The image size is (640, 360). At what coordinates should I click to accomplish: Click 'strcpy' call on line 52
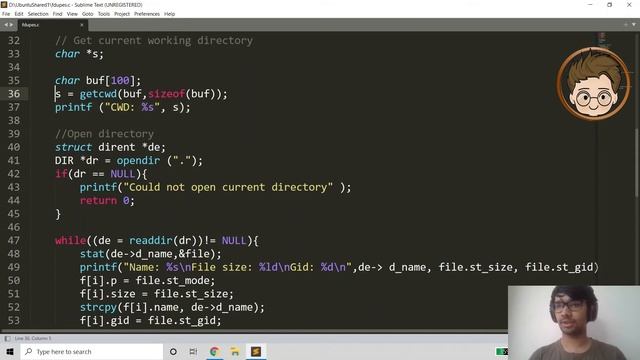coord(98,307)
